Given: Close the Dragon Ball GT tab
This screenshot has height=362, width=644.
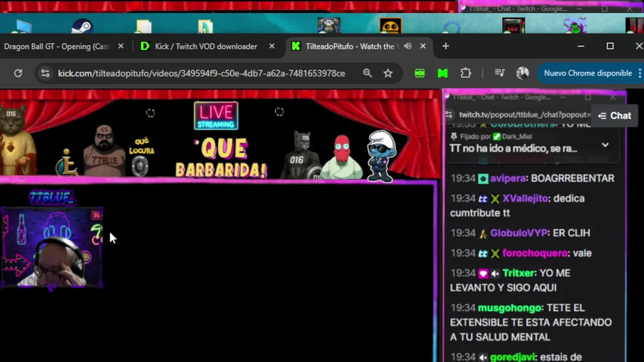Looking at the screenshot, I should tap(121, 46).
